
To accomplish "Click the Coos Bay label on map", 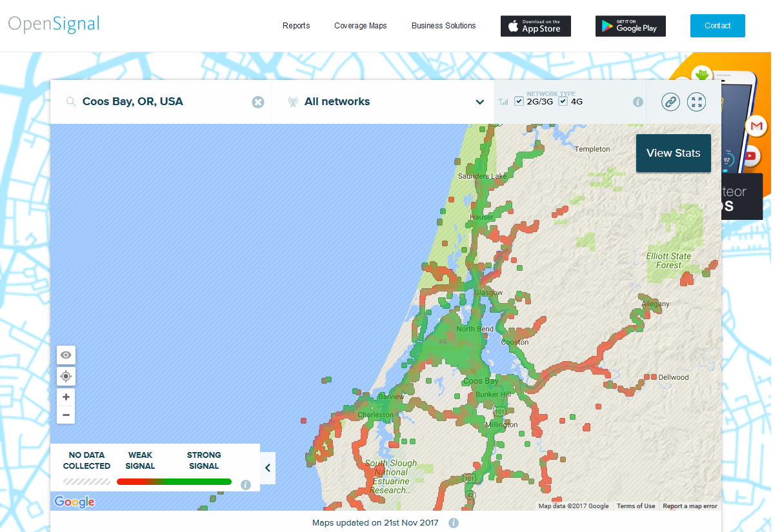I will pyautogui.click(x=481, y=381).
